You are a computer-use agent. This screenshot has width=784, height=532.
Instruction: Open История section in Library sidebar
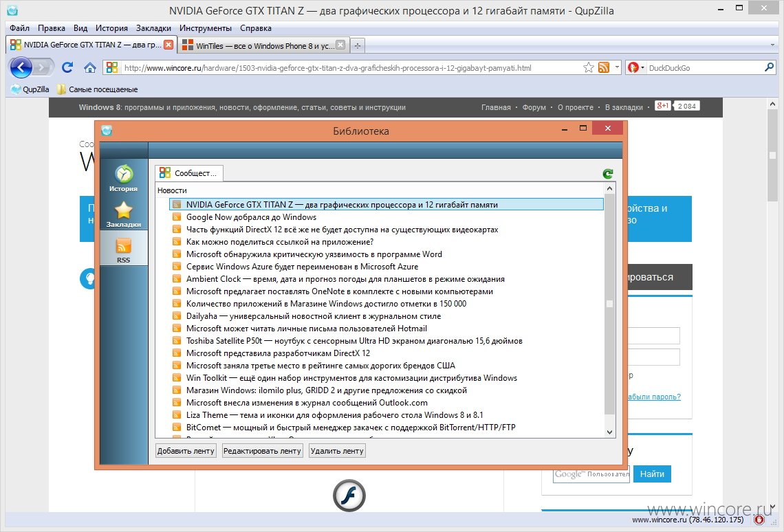pos(124,178)
